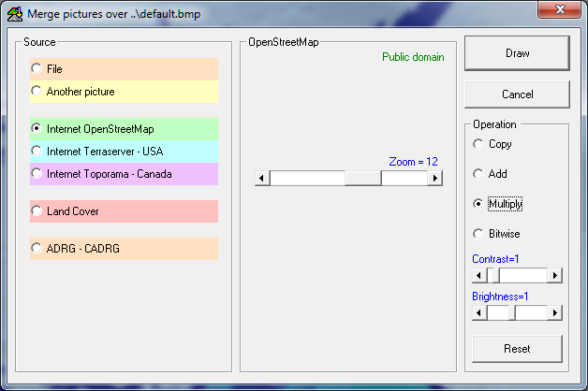This screenshot has width=588, height=391.
Task: Raise brightness using right arrow
Action: (555, 312)
